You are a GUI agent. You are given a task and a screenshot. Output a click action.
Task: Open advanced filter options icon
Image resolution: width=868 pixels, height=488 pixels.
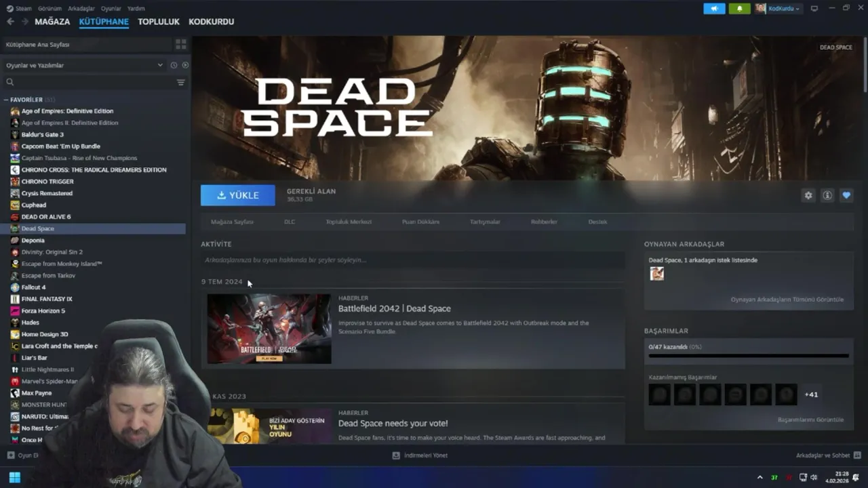click(181, 82)
